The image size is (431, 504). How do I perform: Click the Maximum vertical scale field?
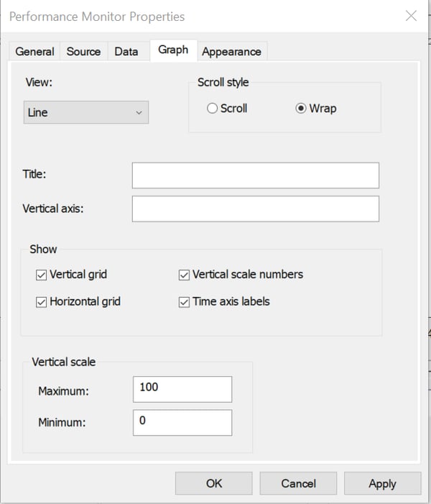click(x=182, y=389)
